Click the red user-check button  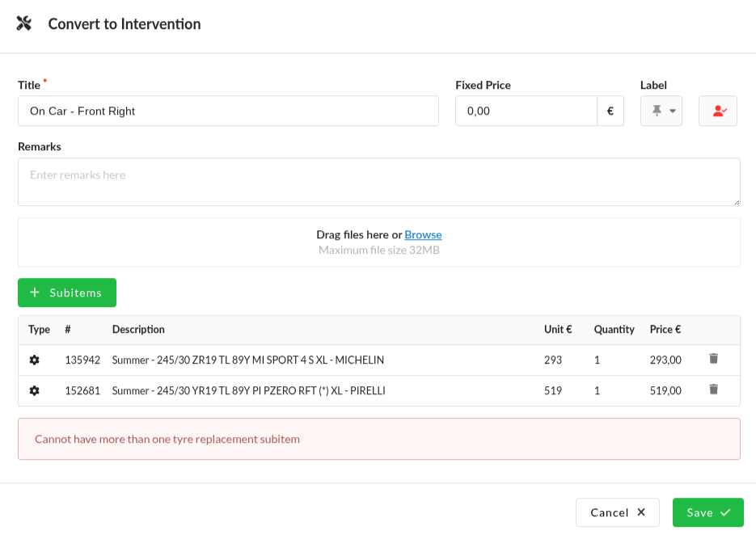[718, 112]
